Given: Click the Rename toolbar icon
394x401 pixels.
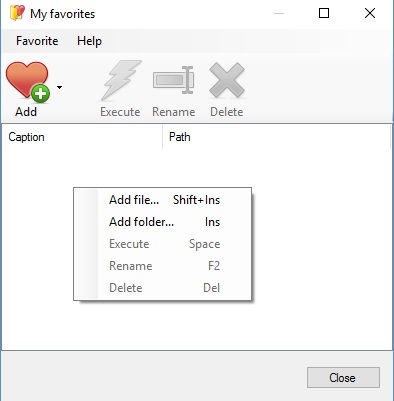Looking at the screenshot, I should tap(173, 80).
